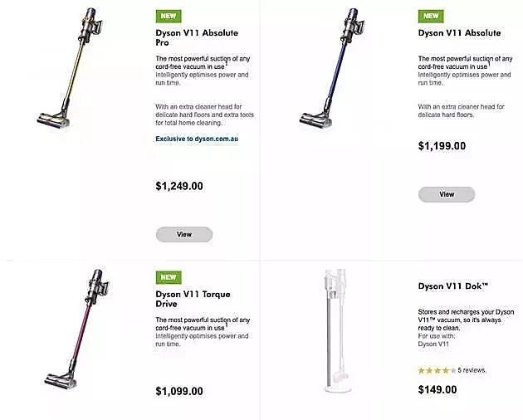Click the Exclusive to dyson.com.au text
The height and width of the screenshot is (420, 523).
click(x=197, y=139)
